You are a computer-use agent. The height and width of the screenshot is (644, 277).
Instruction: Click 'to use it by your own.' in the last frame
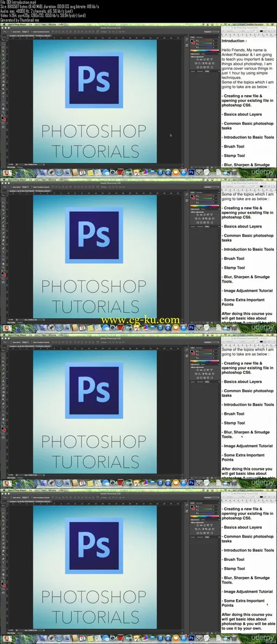(241, 628)
